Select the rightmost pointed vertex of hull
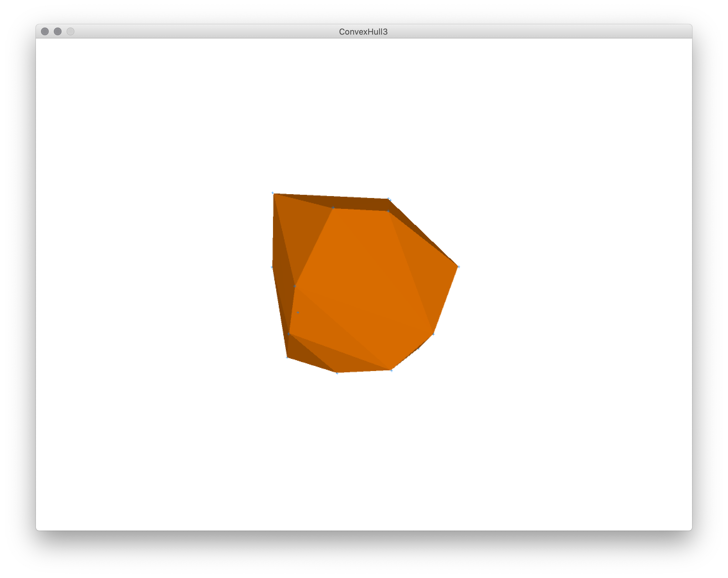The image size is (728, 578). coord(458,267)
